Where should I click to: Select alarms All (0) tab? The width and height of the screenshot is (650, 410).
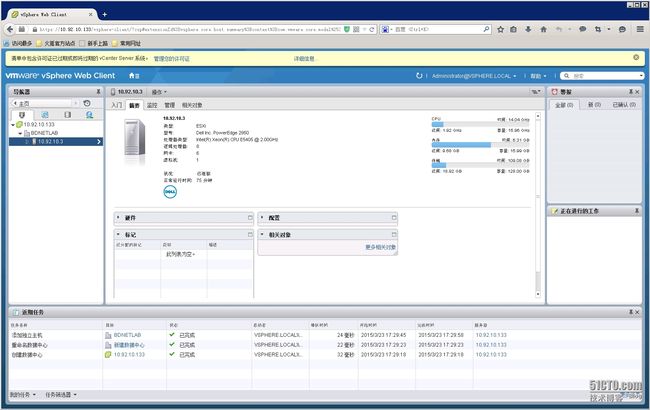(x=564, y=105)
